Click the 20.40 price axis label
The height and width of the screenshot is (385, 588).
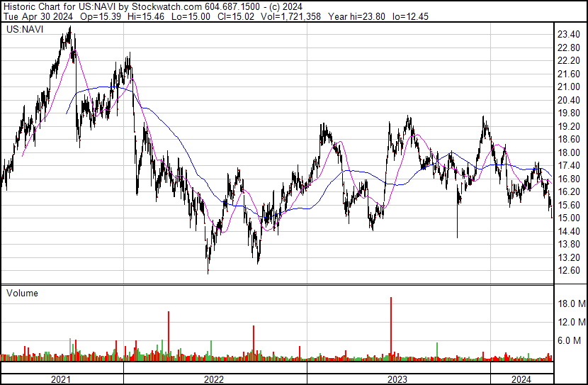pyautogui.click(x=569, y=100)
